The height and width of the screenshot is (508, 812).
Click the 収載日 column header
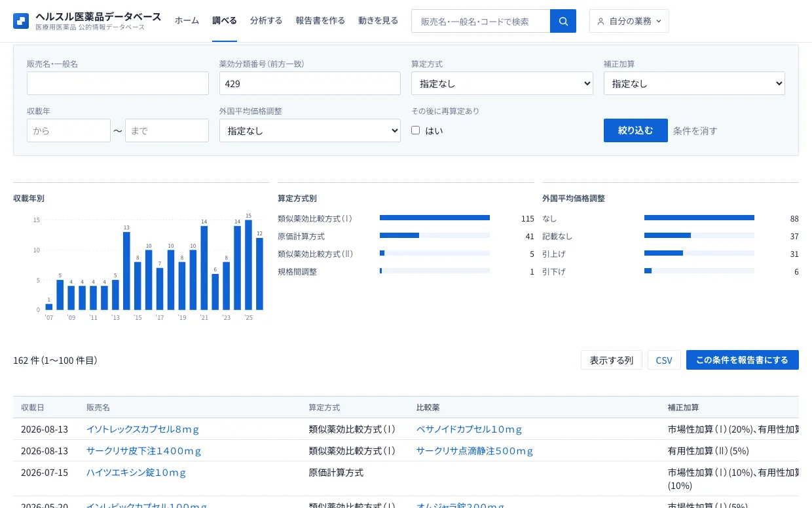click(33, 407)
